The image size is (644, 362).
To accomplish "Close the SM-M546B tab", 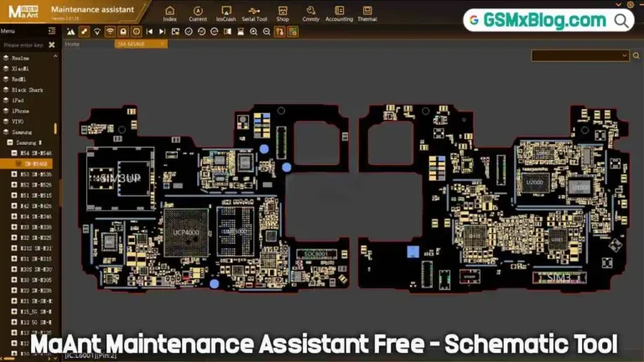I will tap(162, 44).
